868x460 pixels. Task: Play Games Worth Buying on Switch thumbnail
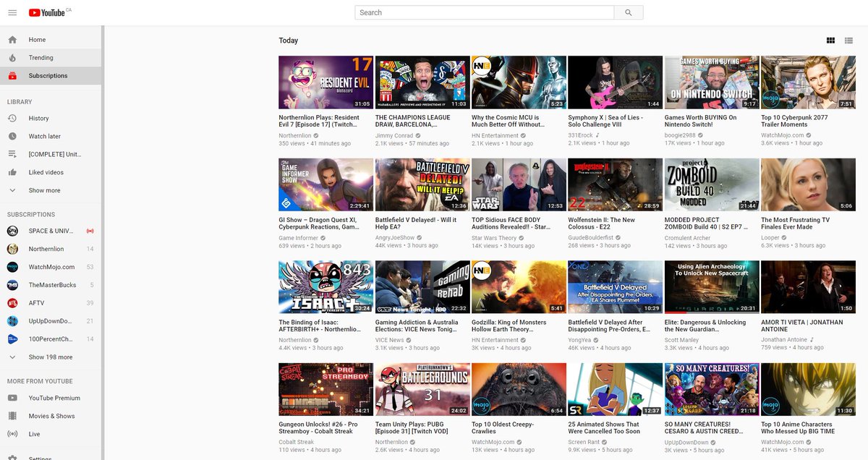tap(712, 82)
